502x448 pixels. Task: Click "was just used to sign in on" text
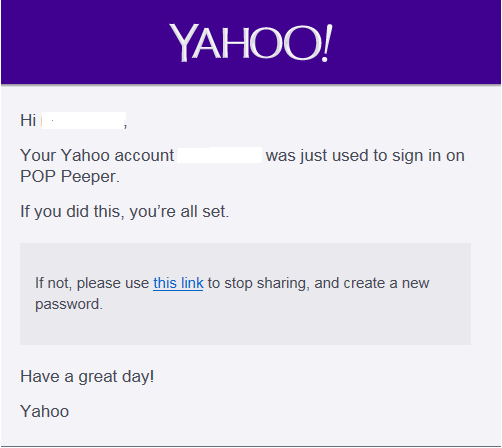[x=365, y=155]
